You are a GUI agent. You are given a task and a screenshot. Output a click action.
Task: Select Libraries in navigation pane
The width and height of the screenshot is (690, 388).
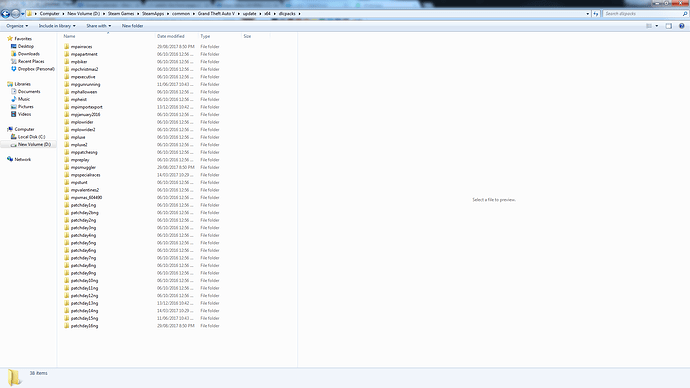point(22,84)
